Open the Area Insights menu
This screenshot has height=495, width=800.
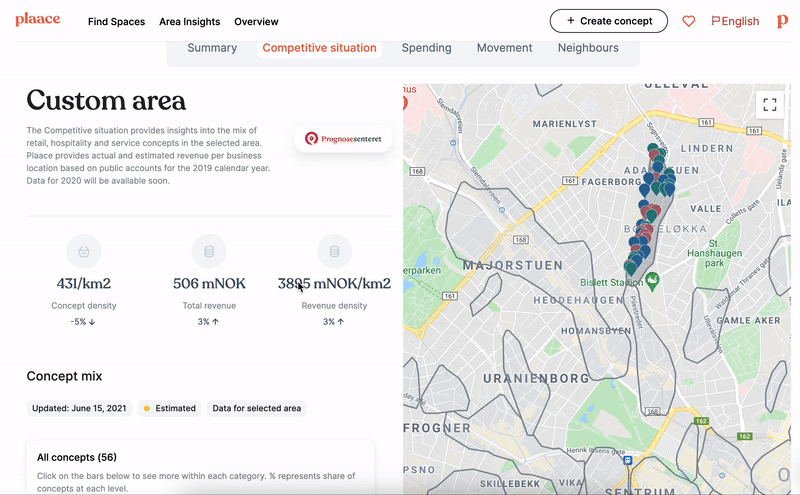(x=190, y=22)
